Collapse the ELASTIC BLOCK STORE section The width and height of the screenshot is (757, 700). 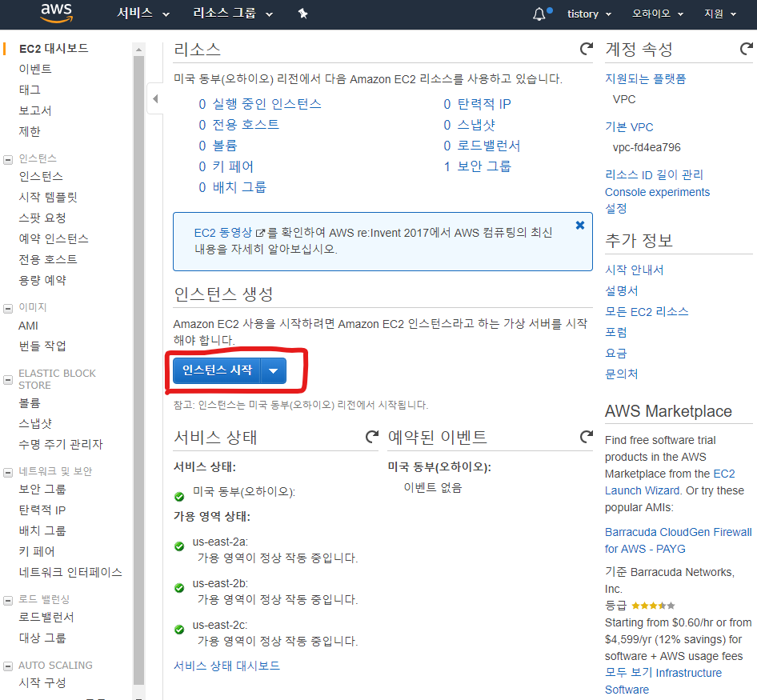(x=8, y=380)
